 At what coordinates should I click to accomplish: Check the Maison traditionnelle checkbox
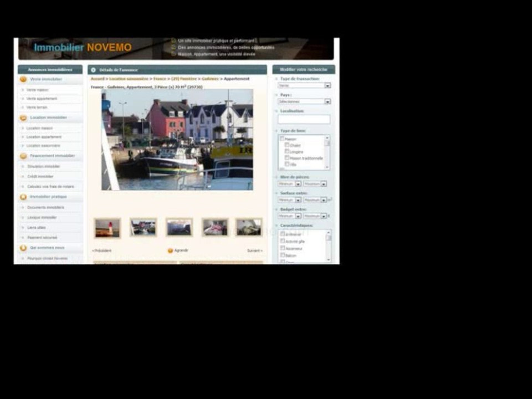pyautogui.click(x=287, y=158)
